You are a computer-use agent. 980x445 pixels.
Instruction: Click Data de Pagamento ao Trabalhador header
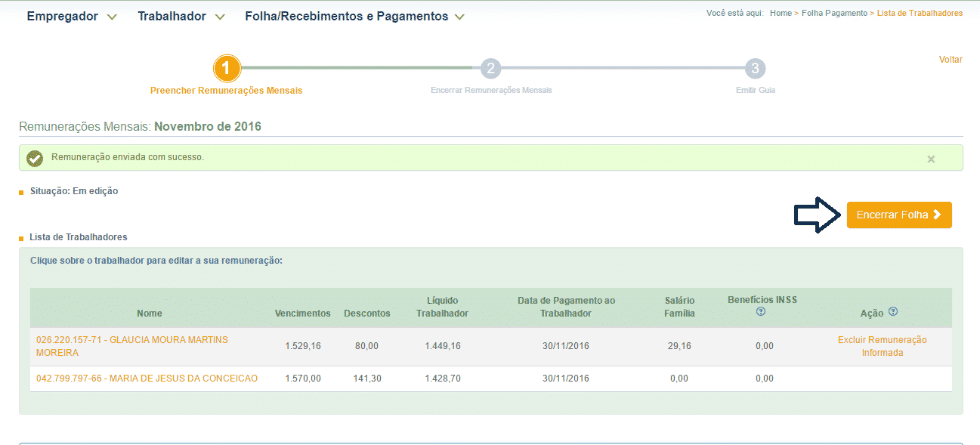(566, 307)
